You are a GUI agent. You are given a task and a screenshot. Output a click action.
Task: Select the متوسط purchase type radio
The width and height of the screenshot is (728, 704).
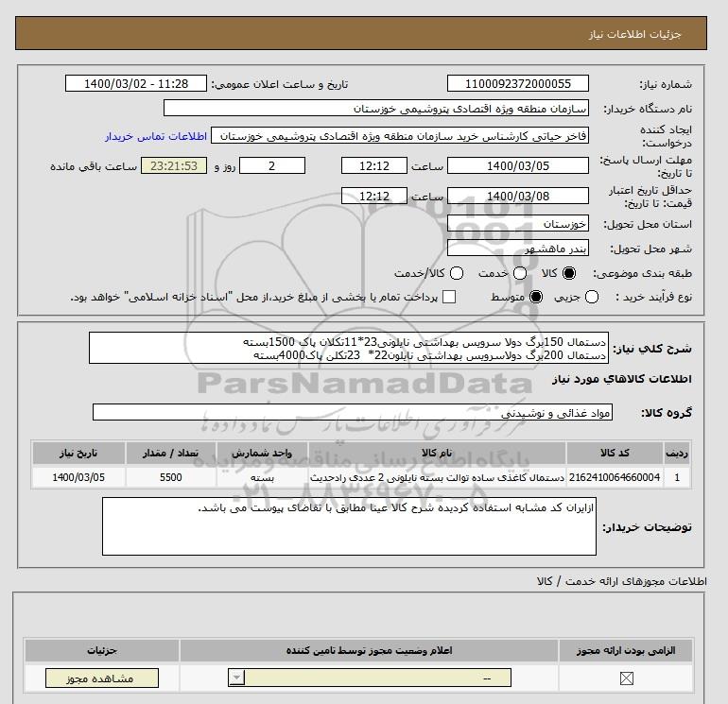536,297
